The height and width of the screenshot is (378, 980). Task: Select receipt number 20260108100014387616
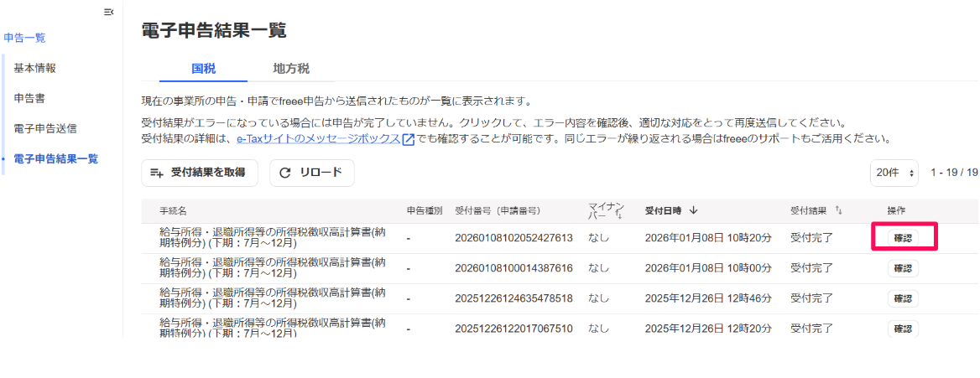[x=513, y=269]
